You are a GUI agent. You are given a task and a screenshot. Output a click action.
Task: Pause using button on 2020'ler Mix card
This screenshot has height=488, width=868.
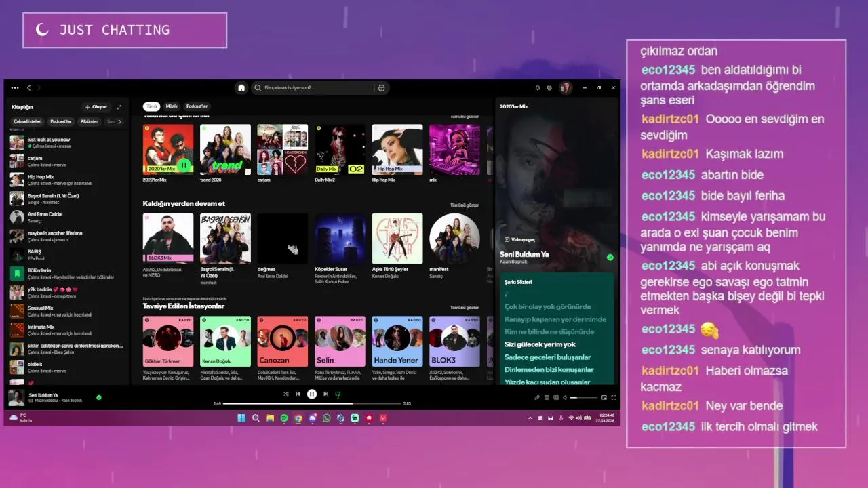(184, 165)
